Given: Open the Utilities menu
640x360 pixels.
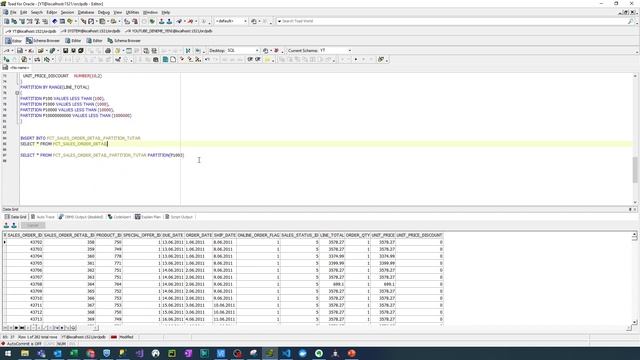Looking at the screenshot, I should pyautogui.click(x=132, y=13).
